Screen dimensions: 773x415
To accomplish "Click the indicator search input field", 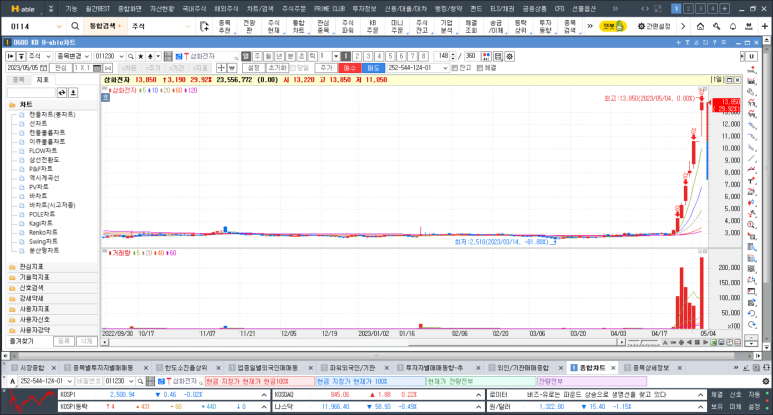I will [31, 92].
